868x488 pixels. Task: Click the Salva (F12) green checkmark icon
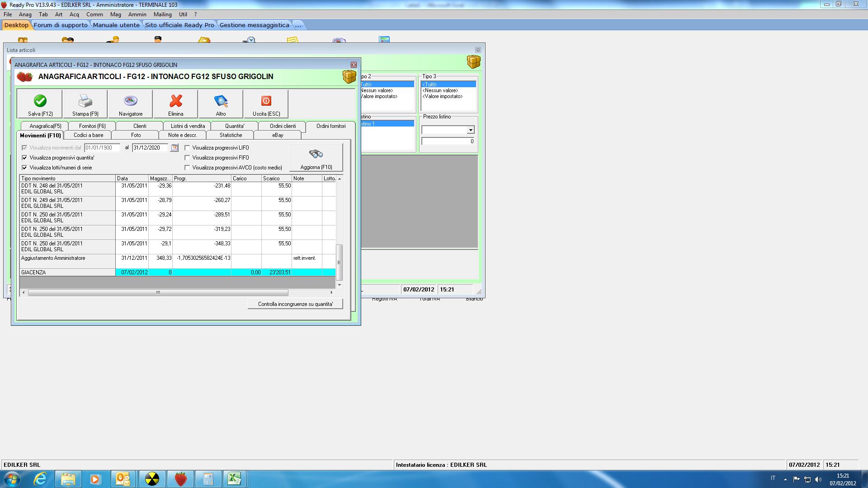pyautogui.click(x=40, y=101)
